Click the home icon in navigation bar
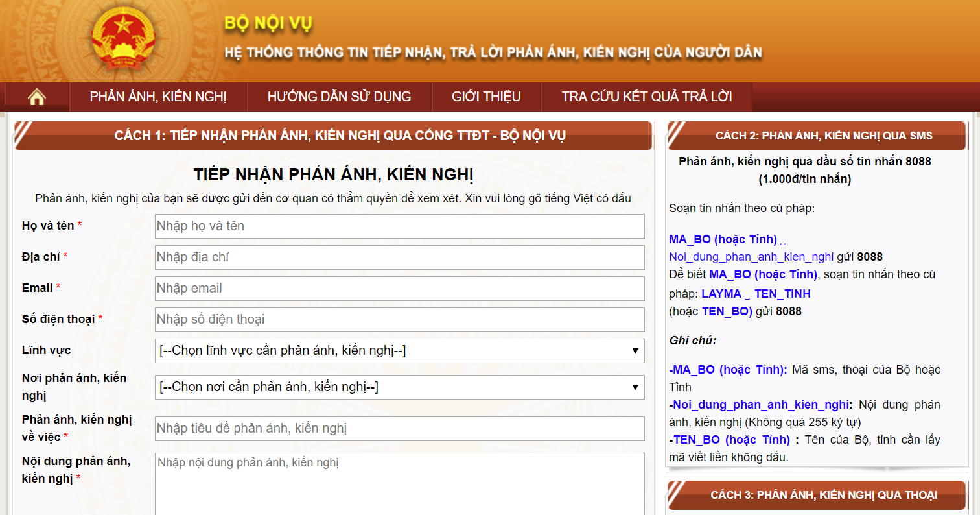980x515 pixels. [37, 97]
